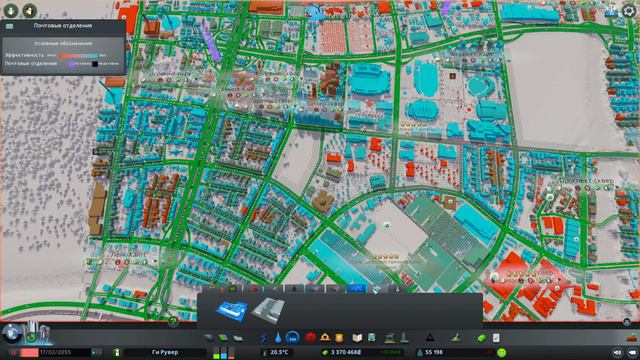The image size is (640, 360).
Task: Open the Landscaping tool menu
Action: [x=456, y=338]
